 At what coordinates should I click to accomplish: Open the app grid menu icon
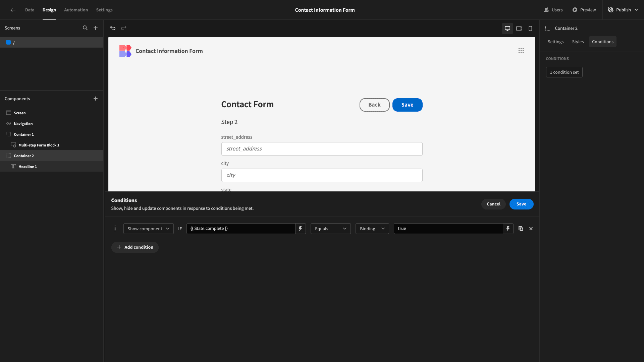pos(521,51)
